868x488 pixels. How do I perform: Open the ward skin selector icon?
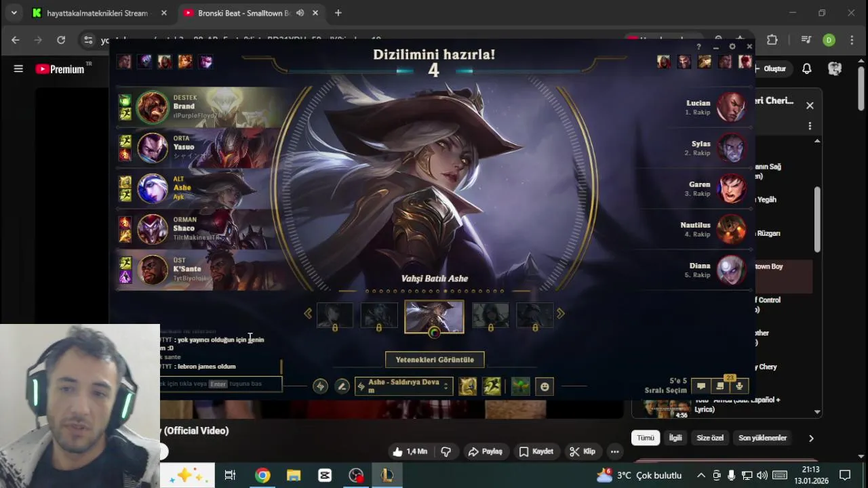coord(520,386)
